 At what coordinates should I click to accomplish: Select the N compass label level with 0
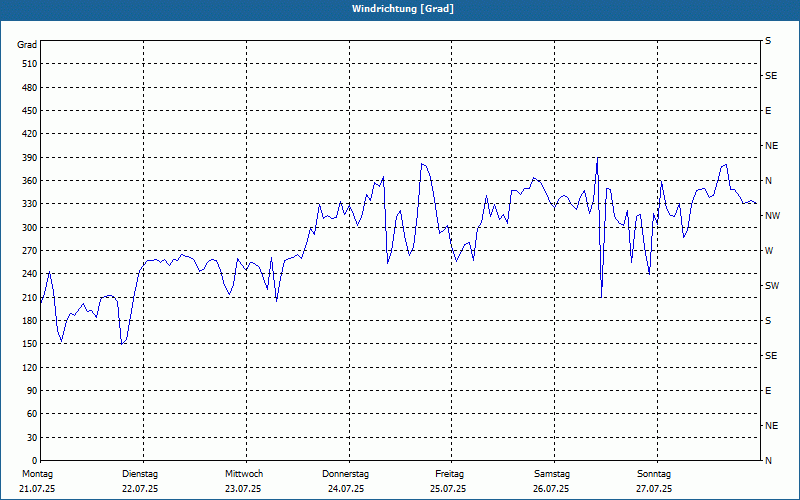(768, 460)
